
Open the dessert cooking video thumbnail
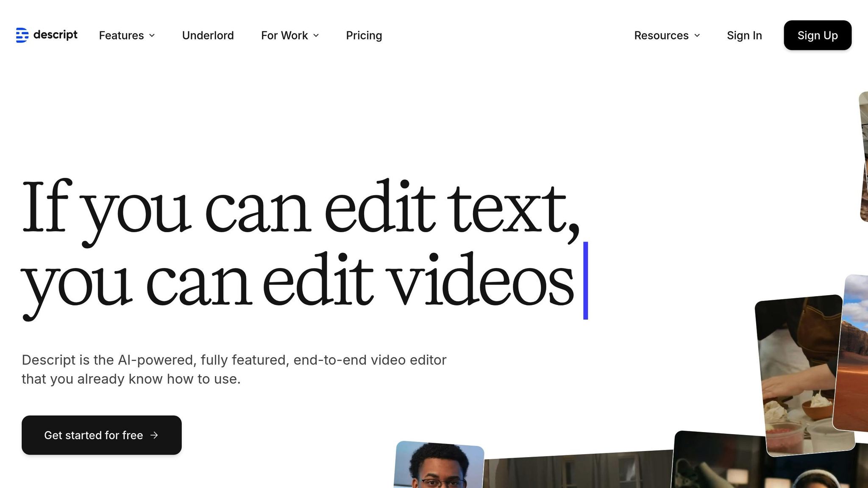797,373
